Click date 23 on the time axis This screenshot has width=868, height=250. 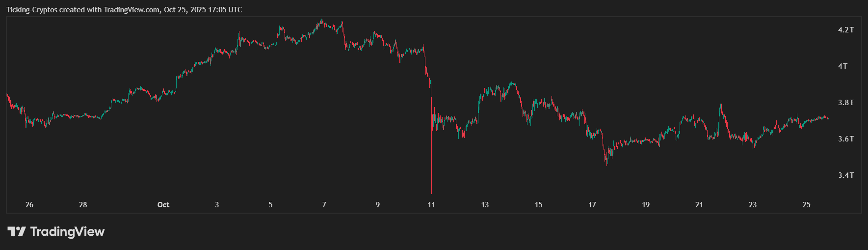(753, 205)
